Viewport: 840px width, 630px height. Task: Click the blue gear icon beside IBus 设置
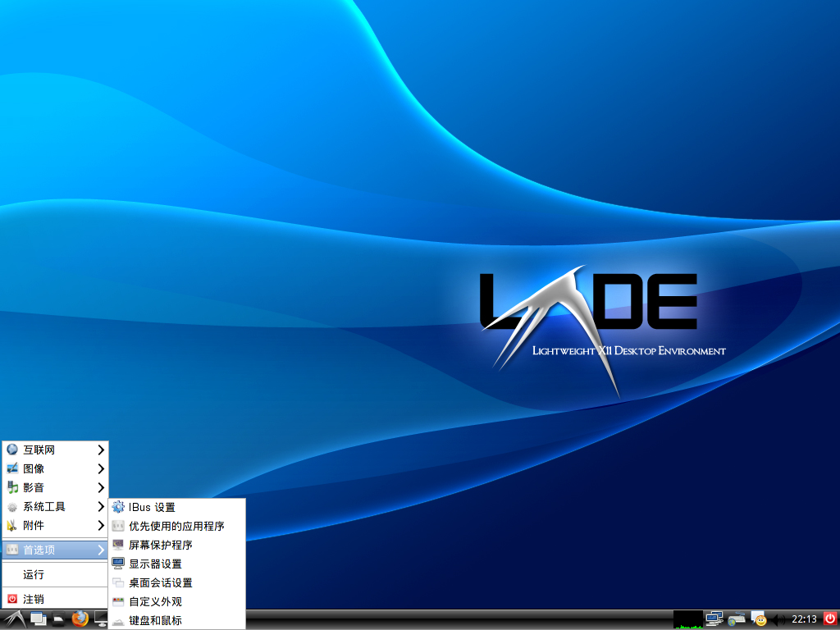(x=118, y=507)
